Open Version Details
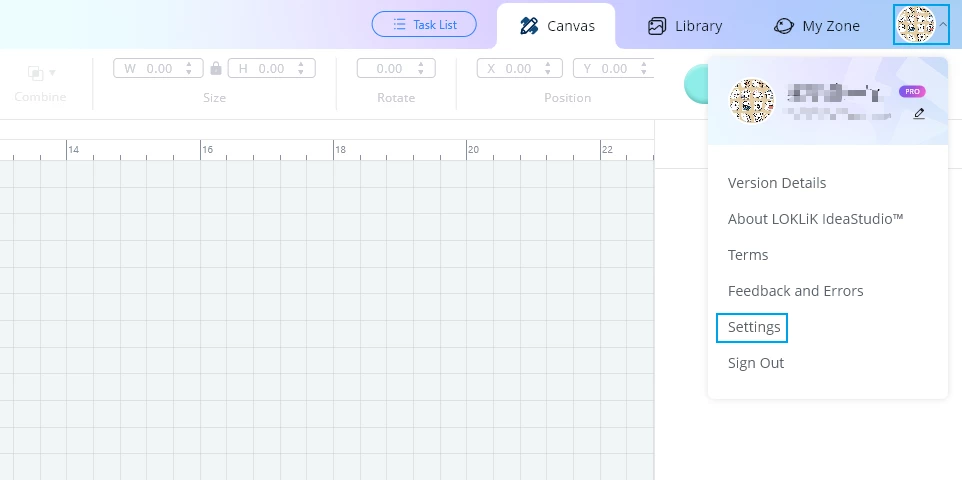962x480 pixels. (x=777, y=183)
